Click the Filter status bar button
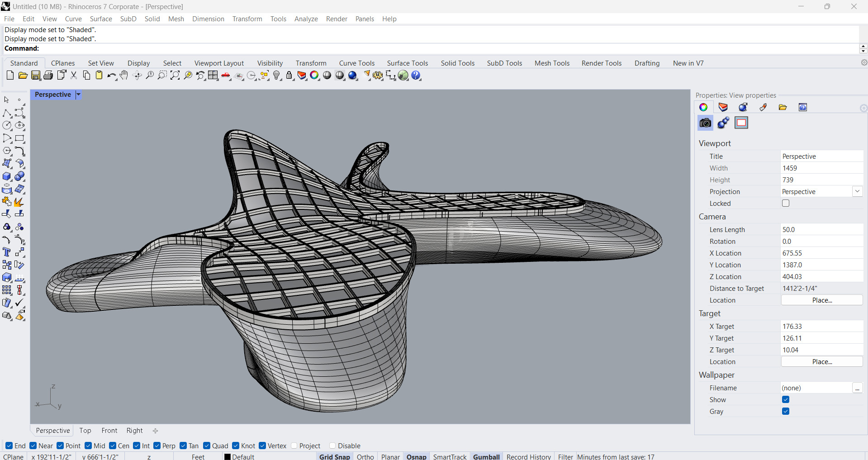Image resolution: width=868 pixels, height=460 pixels. (565, 457)
